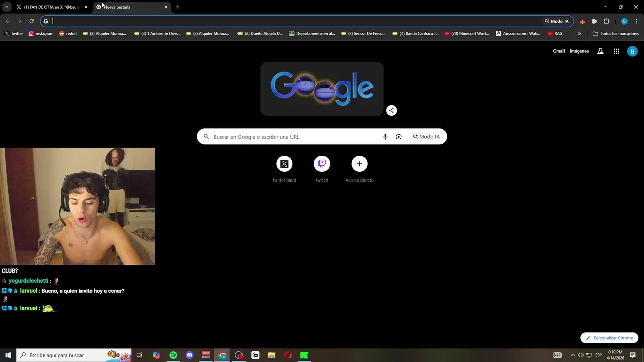Click the Windows Start button
The width and height of the screenshot is (644, 362).
8,355
